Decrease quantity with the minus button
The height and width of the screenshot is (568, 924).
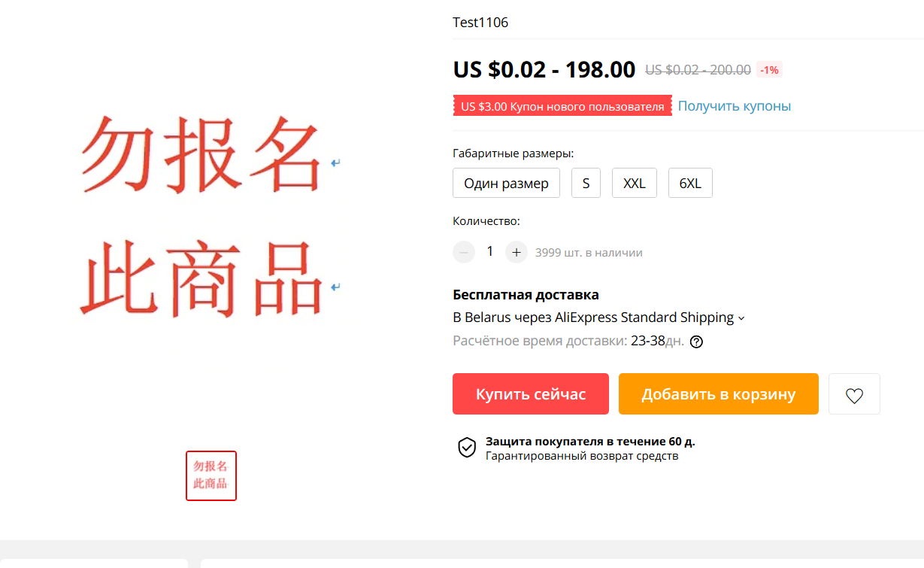(464, 252)
